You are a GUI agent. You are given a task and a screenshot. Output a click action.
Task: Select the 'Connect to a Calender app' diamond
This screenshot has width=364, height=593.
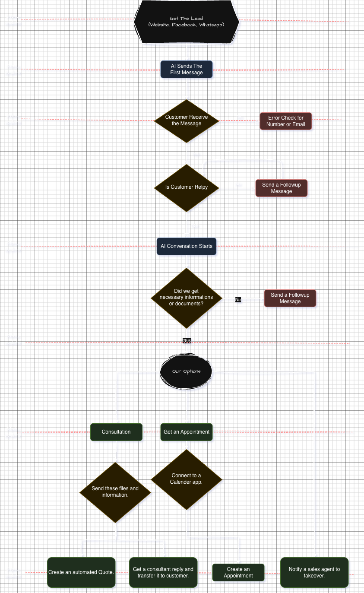tap(187, 479)
